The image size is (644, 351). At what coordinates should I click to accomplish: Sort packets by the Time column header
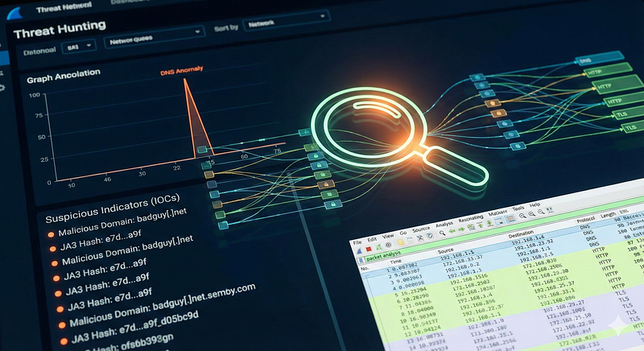[x=395, y=262]
